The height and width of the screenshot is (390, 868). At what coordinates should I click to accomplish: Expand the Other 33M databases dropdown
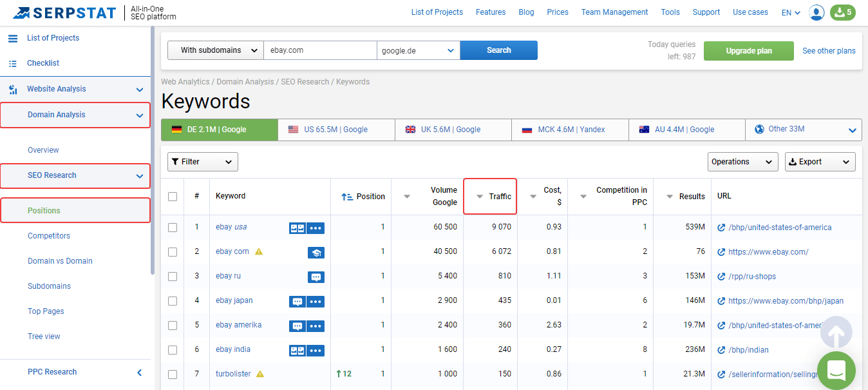804,130
